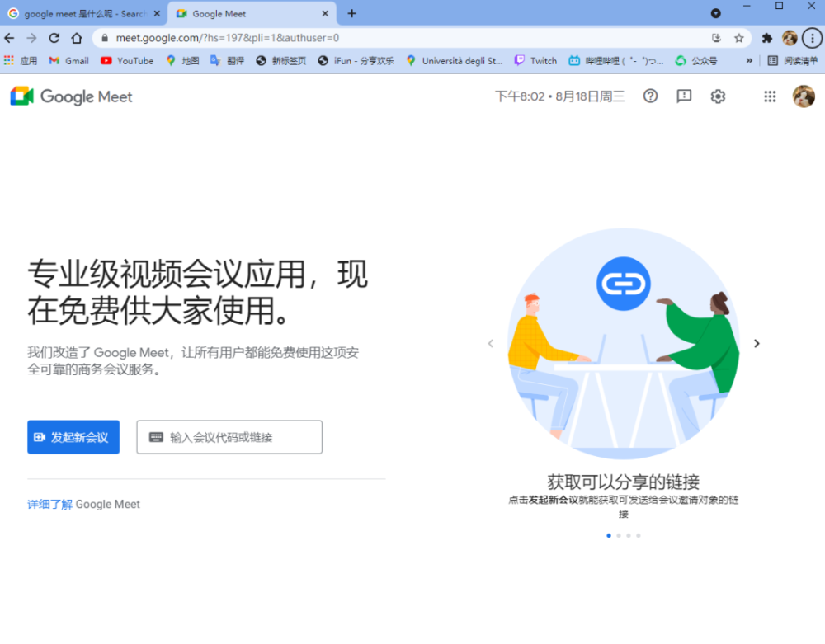Open the Twitch bookmark
Screen dimensions: 825x644
(x=535, y=61)
